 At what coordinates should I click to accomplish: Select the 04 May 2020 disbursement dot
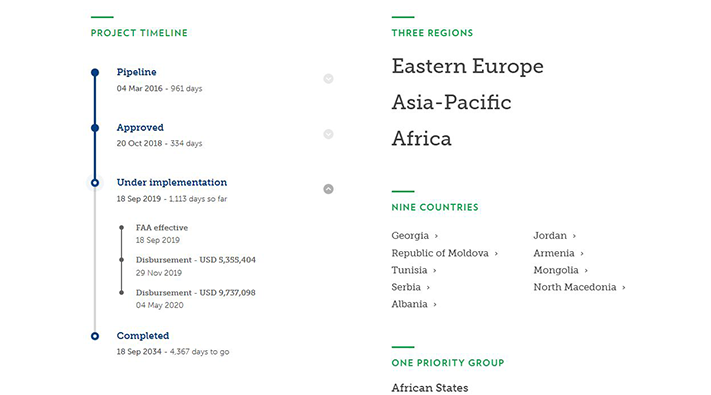pos(122,293)
